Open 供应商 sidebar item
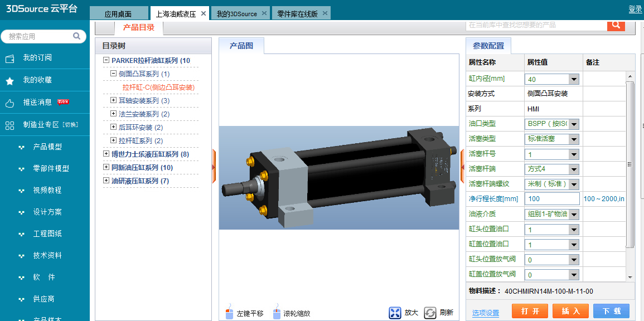 (43, 299)
